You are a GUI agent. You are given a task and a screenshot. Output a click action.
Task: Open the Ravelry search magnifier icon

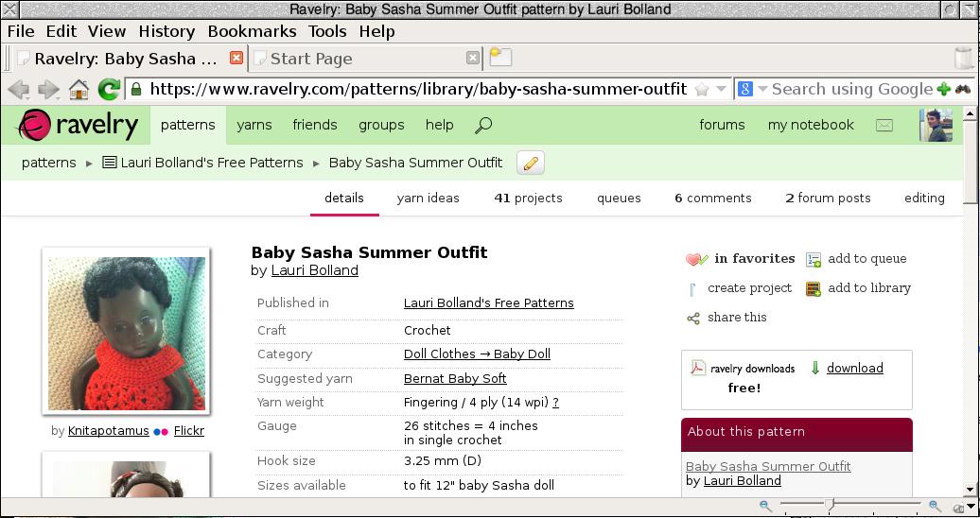tap(482, 125)
